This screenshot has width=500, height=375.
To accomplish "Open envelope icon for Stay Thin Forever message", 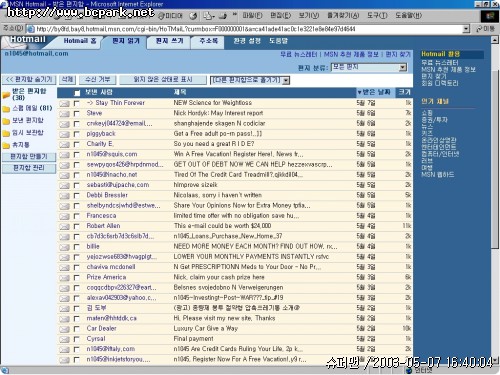I will pyautogui.click(x=64, y=103).
